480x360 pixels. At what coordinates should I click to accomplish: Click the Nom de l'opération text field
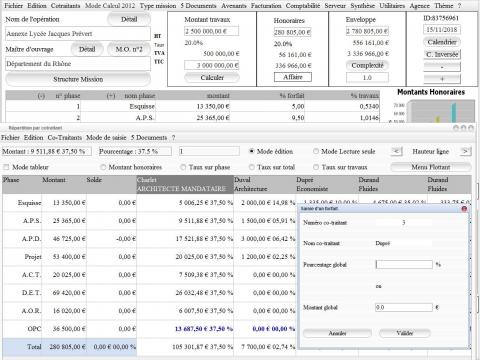tap(78, 34)
